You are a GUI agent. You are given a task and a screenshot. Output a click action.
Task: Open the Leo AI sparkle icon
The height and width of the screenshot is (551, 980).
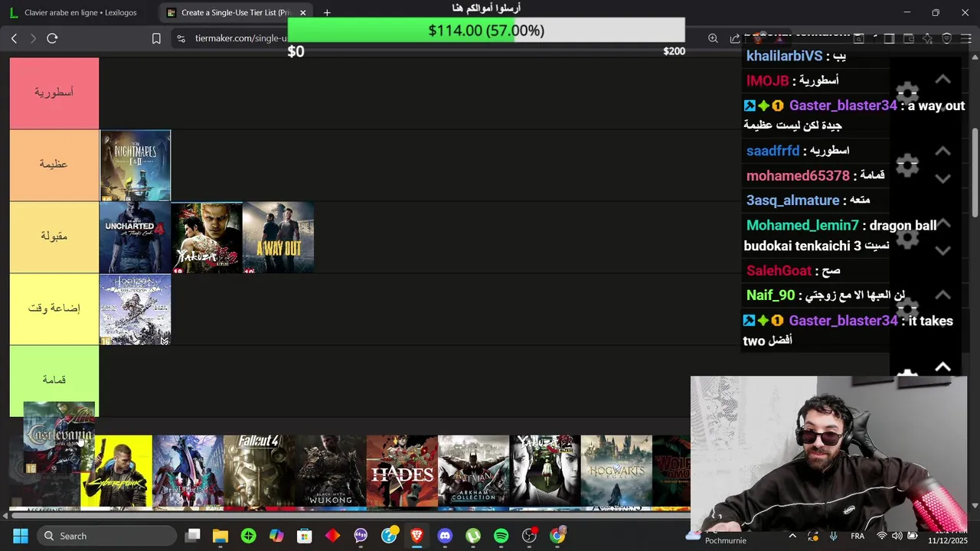(x=927, y=38)
